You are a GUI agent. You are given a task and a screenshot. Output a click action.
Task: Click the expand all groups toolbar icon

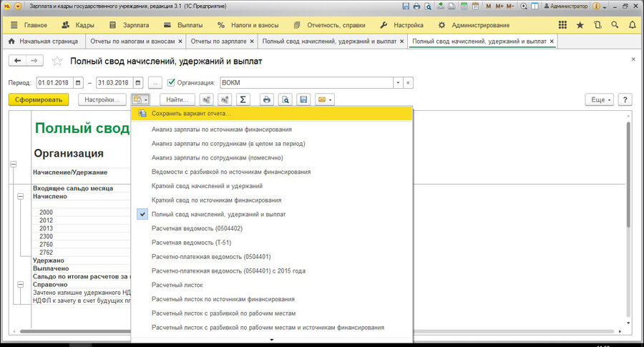225,99
